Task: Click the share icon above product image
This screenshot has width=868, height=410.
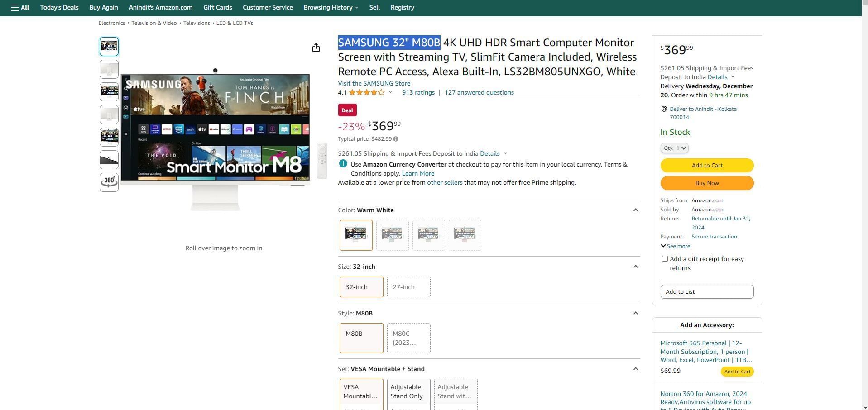Action: (316, 48)
